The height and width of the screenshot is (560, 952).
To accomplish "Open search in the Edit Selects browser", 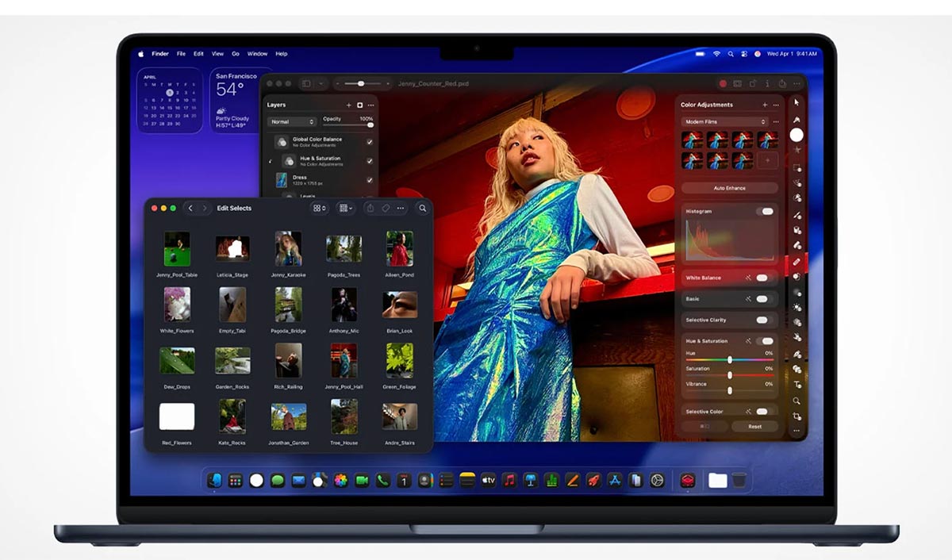I will [x=423, y=209].
